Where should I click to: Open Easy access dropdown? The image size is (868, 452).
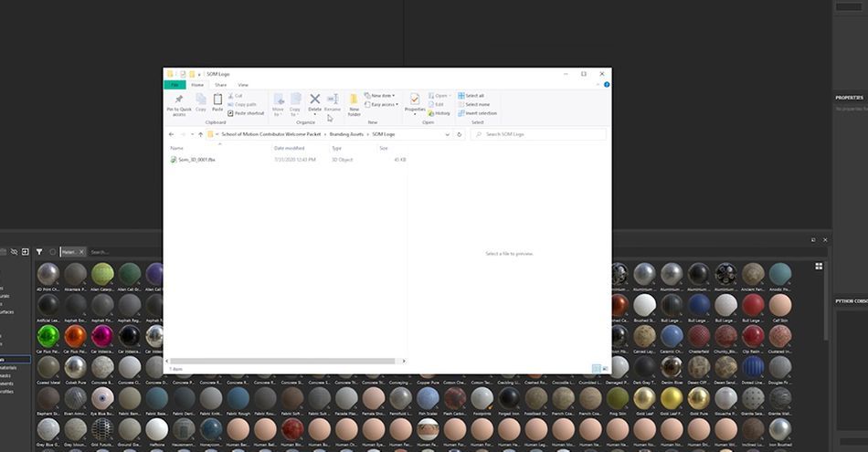point(381,105)
